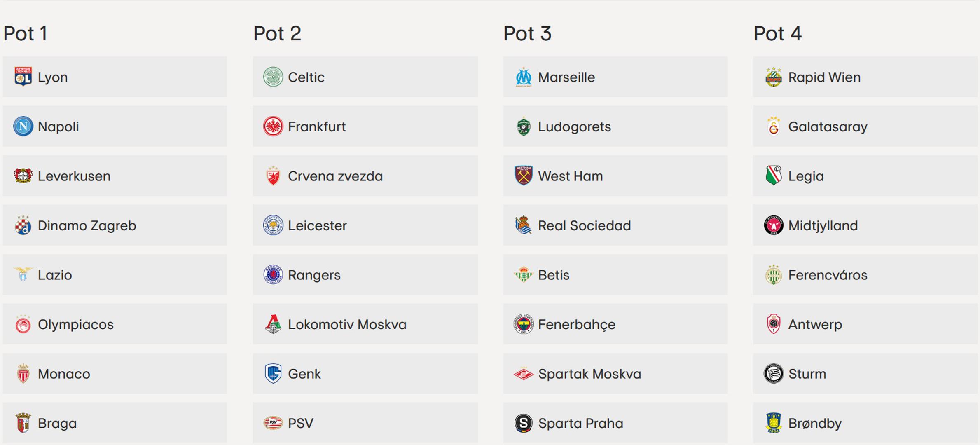
Task: Open the Leverkusen team link
Action: 74,176
